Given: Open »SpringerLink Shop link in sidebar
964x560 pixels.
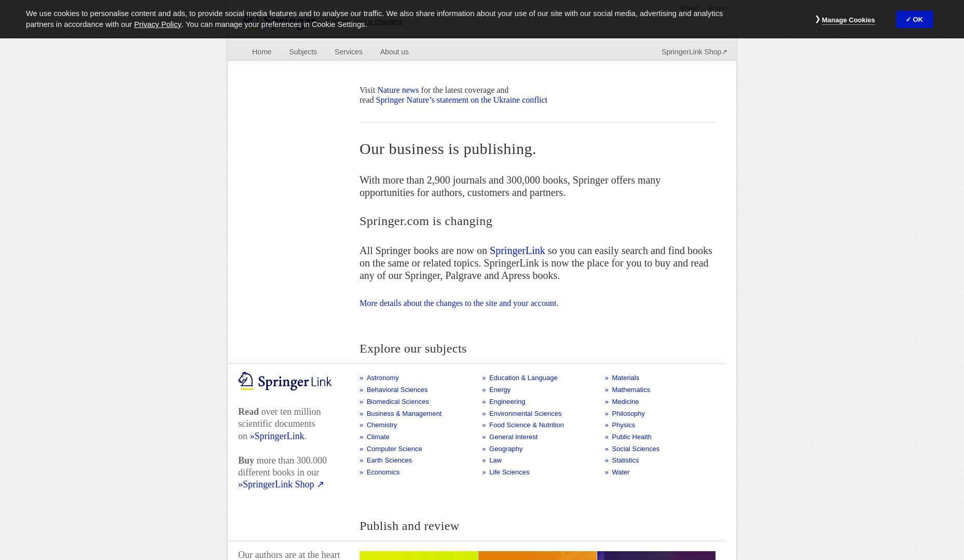Looking at the screenshot, I should 281,484.
